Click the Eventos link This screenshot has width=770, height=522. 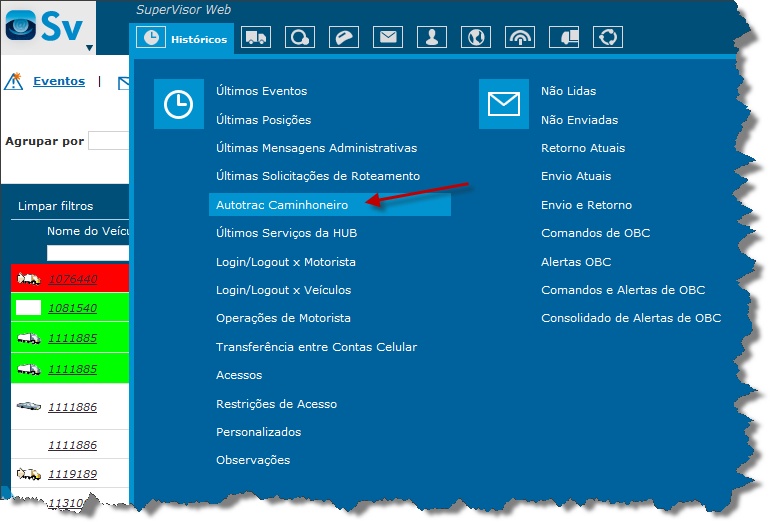click(x=59, y=82)
